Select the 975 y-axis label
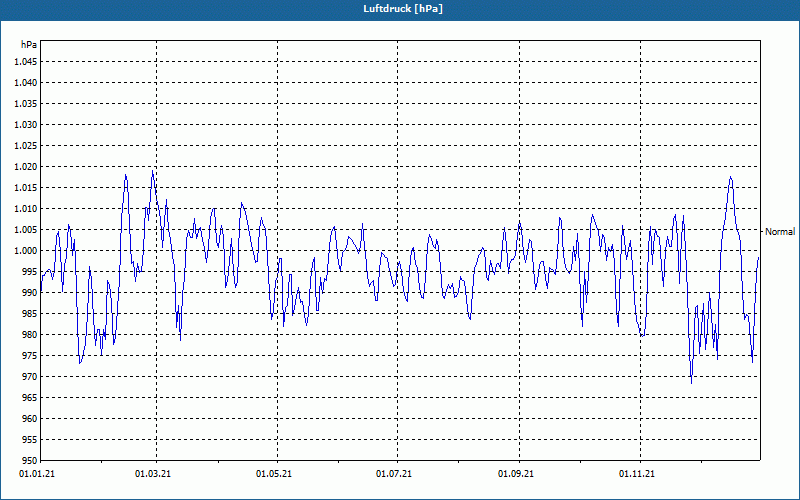Screen dimensions: 800x500 coord(30,356)
